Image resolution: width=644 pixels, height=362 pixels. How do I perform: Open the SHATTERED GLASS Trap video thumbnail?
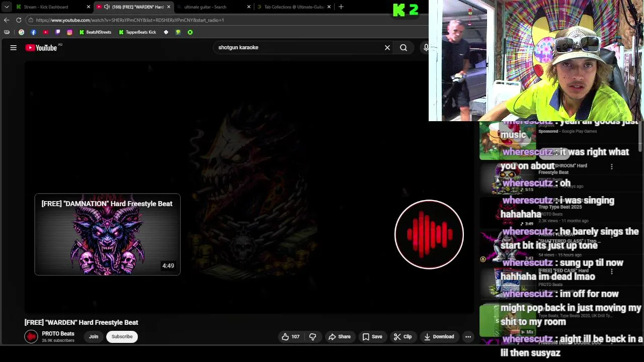507,247
